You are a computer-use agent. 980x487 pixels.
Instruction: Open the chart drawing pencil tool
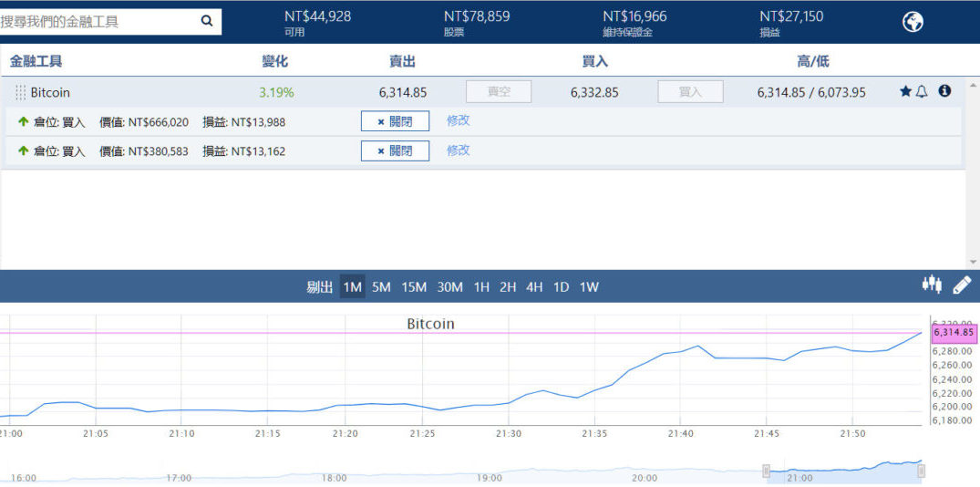(962, 285)
